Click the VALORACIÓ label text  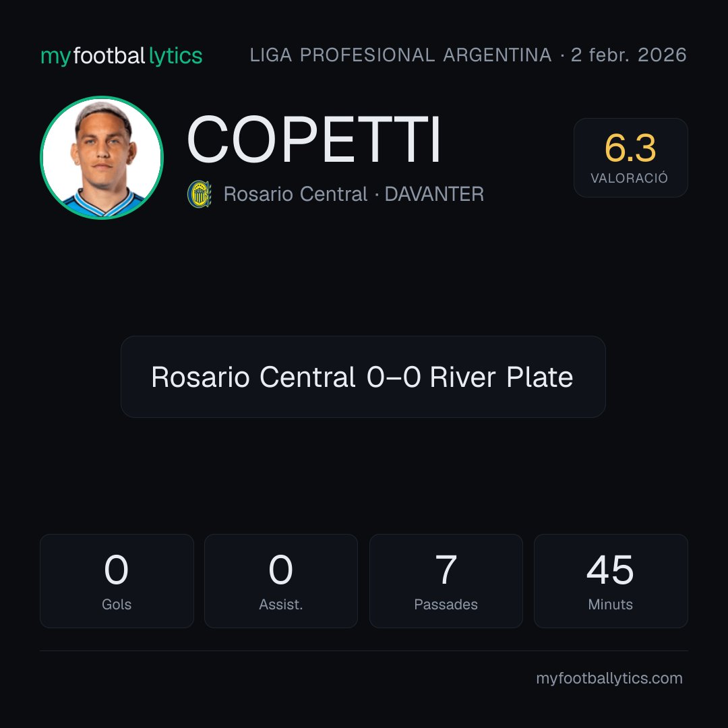pos(629,178)
